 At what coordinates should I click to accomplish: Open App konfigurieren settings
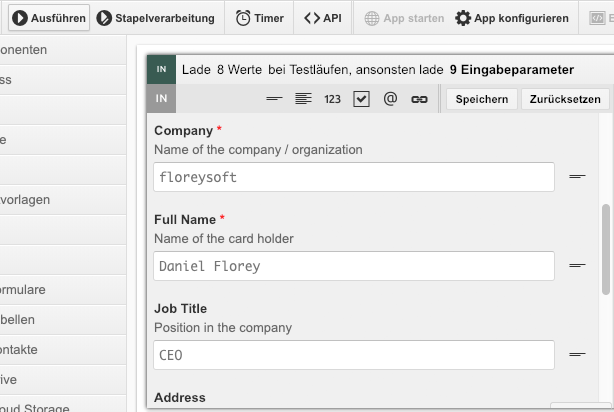click(512, 18)
